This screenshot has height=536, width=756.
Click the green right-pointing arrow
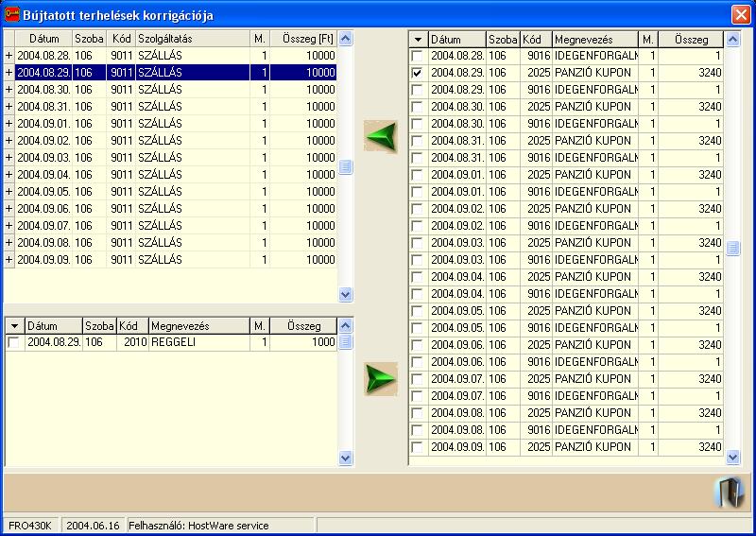381,379
